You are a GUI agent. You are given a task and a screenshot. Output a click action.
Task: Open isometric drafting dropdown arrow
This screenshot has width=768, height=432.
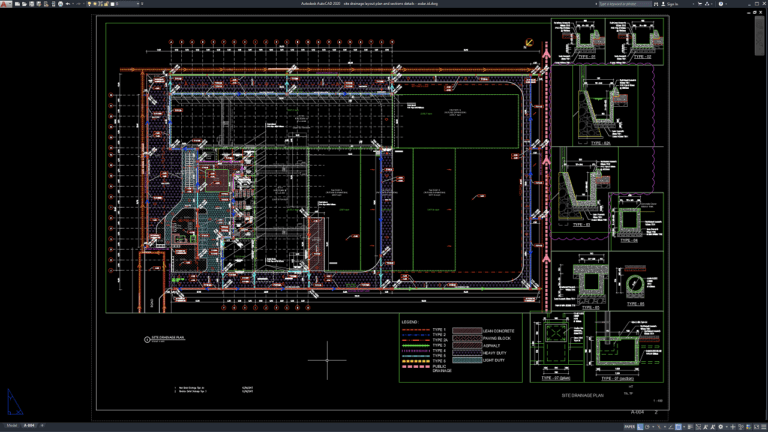pos(665,427)
